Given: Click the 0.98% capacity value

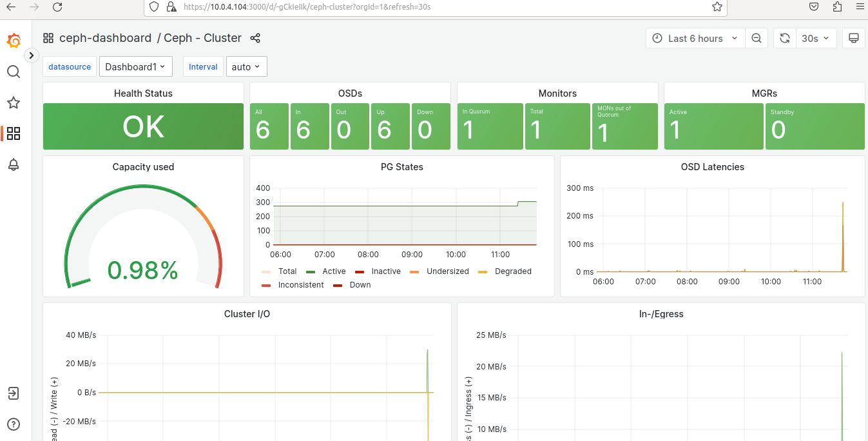Looking at the screenshot, I should pos(142,270).
